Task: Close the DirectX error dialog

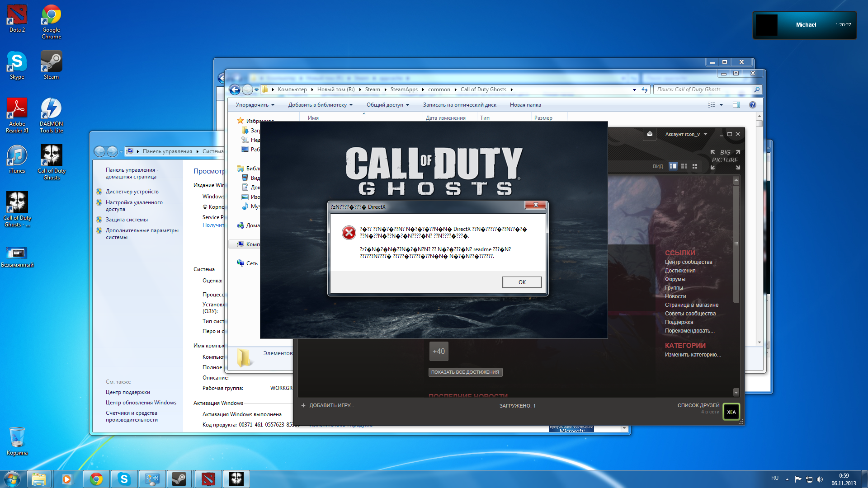Action: coord(536,205)
